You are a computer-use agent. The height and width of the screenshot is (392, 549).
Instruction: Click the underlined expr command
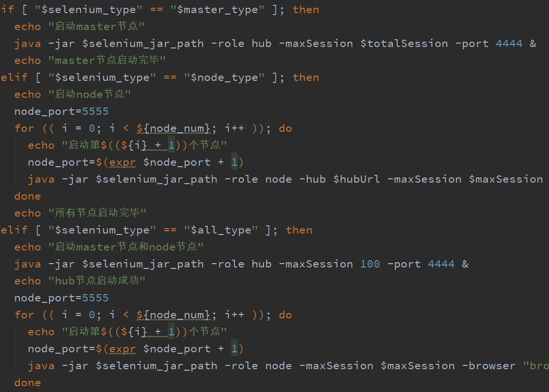[x=122, y=162]
